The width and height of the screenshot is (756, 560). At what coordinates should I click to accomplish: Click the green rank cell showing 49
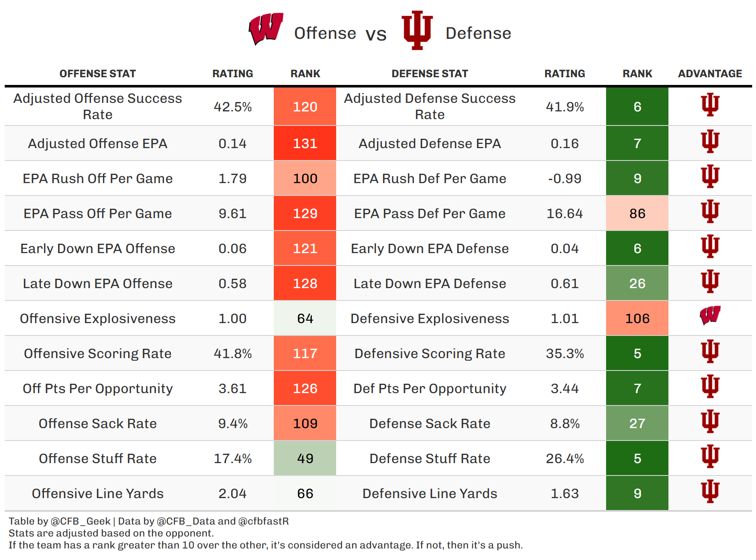(305, 458)
